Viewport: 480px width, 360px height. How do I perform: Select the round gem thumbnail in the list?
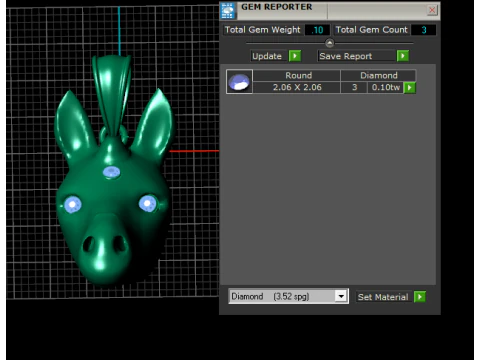click(239, 82)
